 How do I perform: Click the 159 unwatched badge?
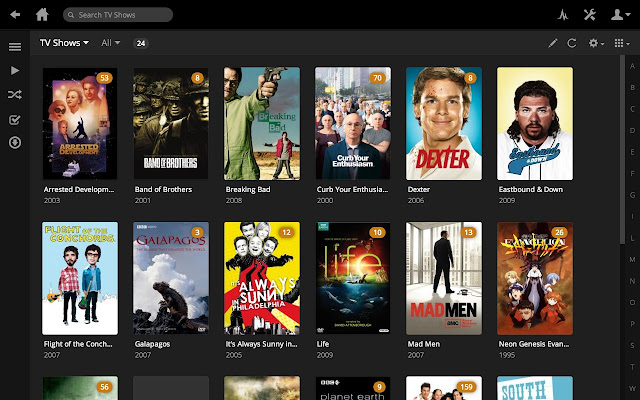tap(467, 387)
